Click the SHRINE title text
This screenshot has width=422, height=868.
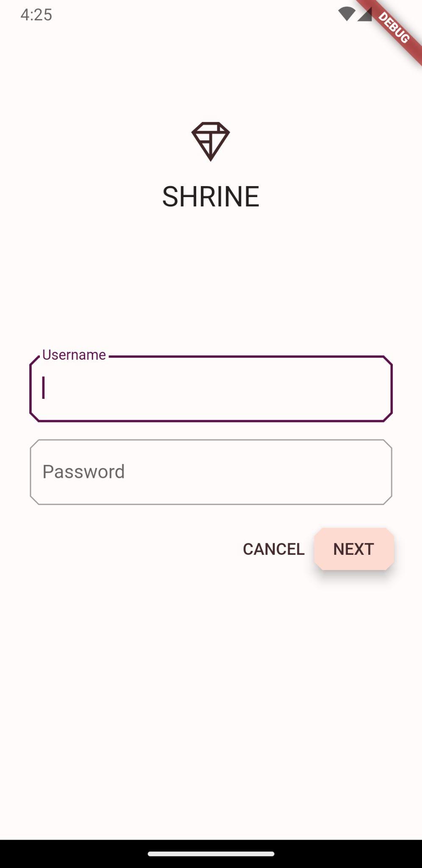[211, 196]
